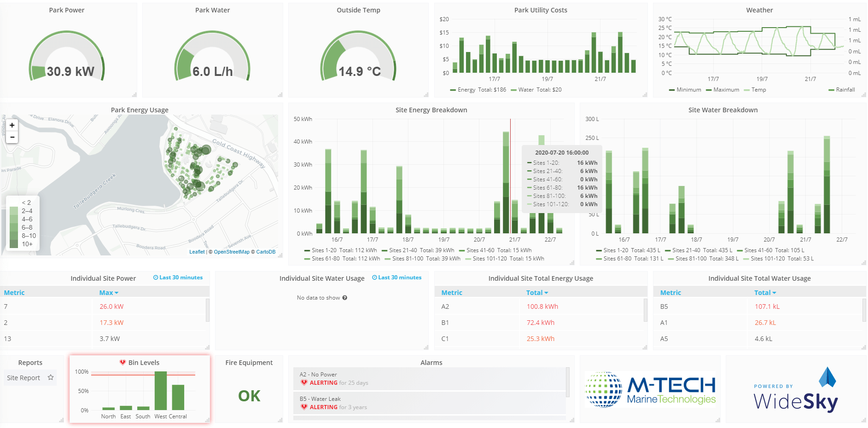Sort Total Energy Usage by Total column
The image size is (868, 428).
click(537, 293)
